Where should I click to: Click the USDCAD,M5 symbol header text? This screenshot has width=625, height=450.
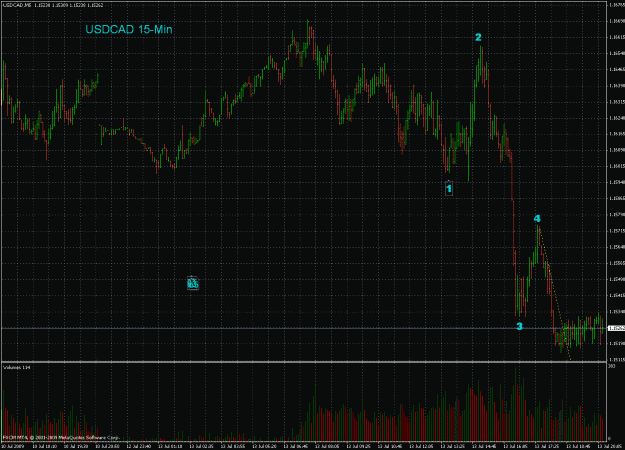coord(53,5)
